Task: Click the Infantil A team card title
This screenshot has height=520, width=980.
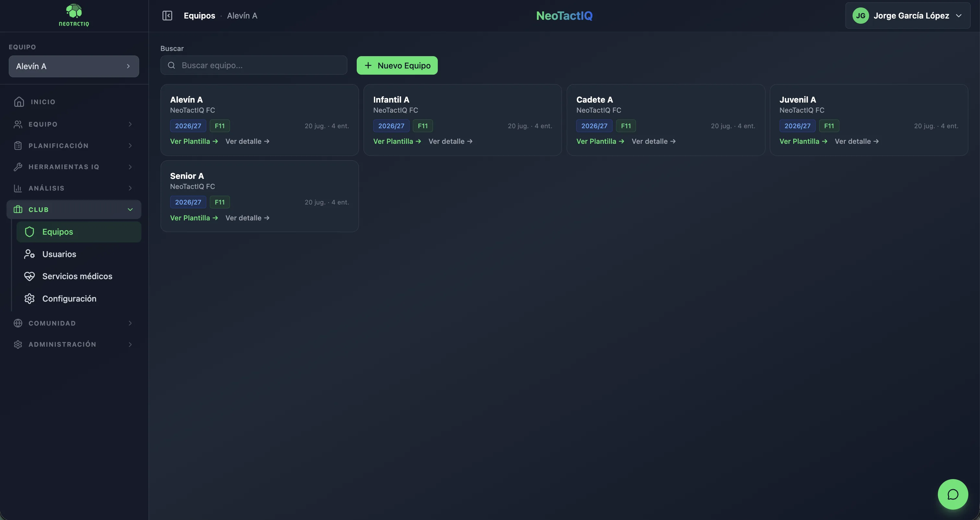Action: point(391,100)
